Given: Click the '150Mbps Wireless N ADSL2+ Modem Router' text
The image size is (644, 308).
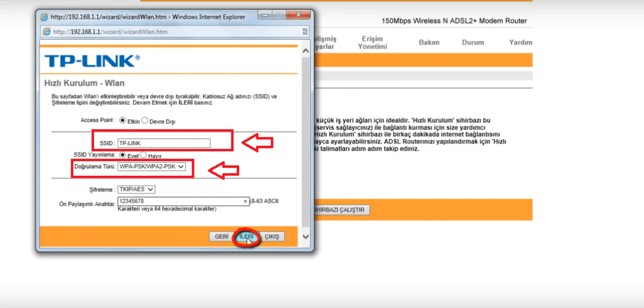Looking at the screenshot, I should [454, 21].
